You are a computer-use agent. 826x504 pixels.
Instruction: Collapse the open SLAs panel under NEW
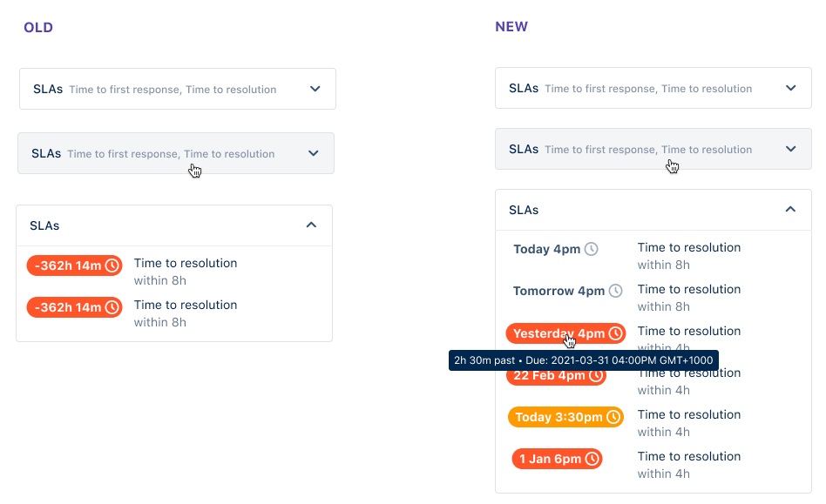790,210
